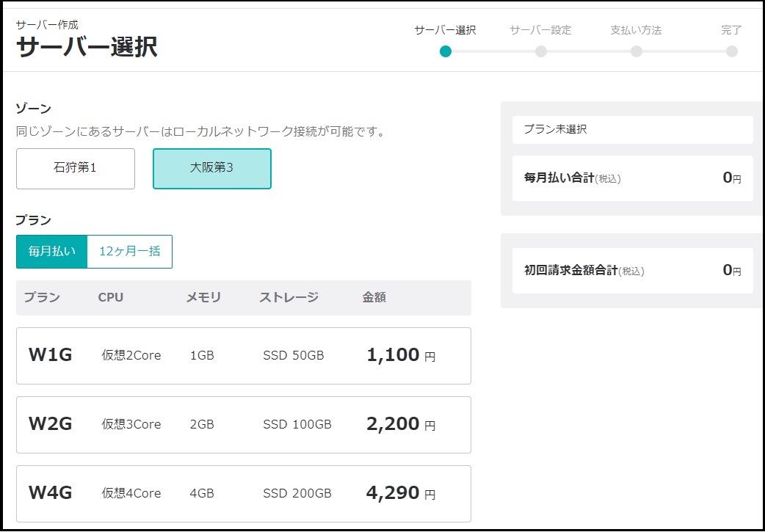Viewport: 765px width, 532px height.
Task: Choose the W2G plan row
Action: tap(244, 425)
